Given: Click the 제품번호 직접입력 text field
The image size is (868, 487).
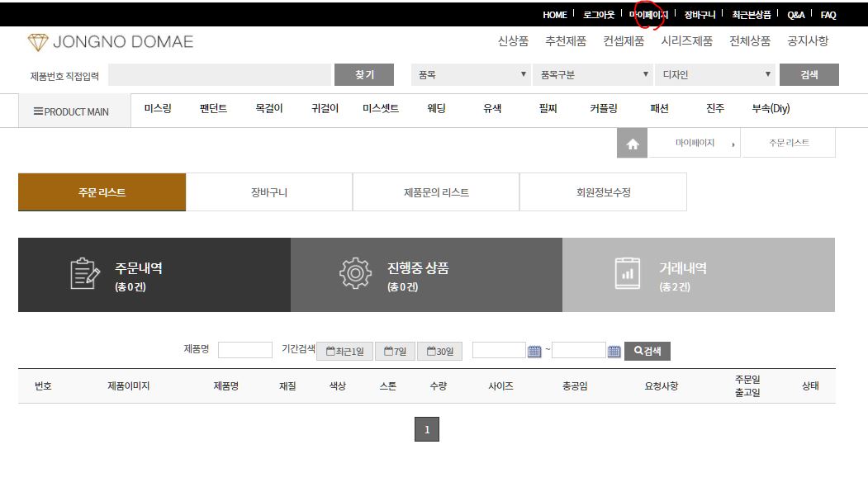Looking at the screenshot, I should [219, 75].
